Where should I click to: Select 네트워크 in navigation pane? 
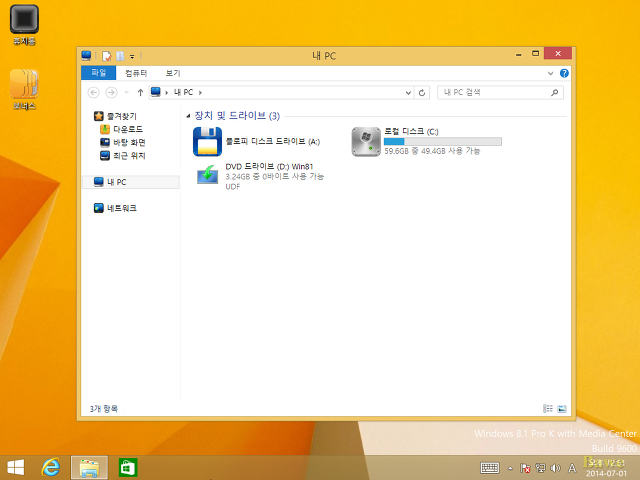(115, 208)
